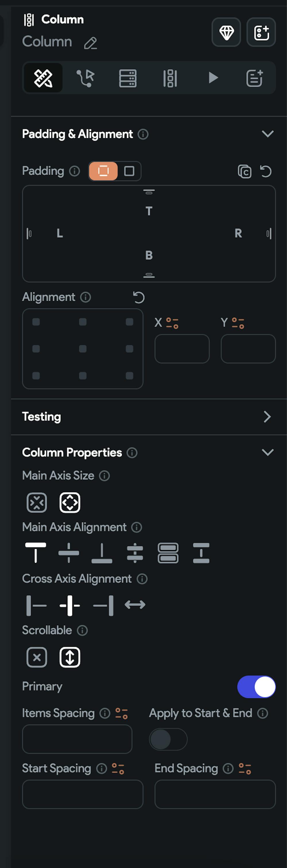
Task: Select uniform padding mode button
Action: click(129, 171)
